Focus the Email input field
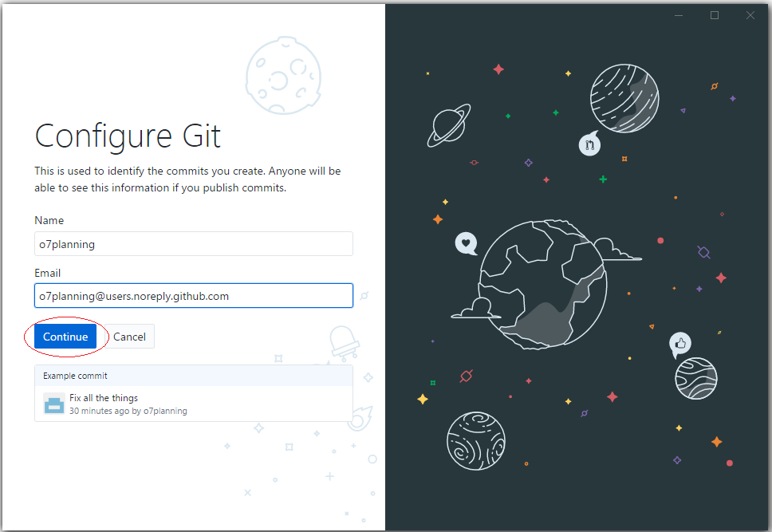772x532 pixels. pos(194,296)
